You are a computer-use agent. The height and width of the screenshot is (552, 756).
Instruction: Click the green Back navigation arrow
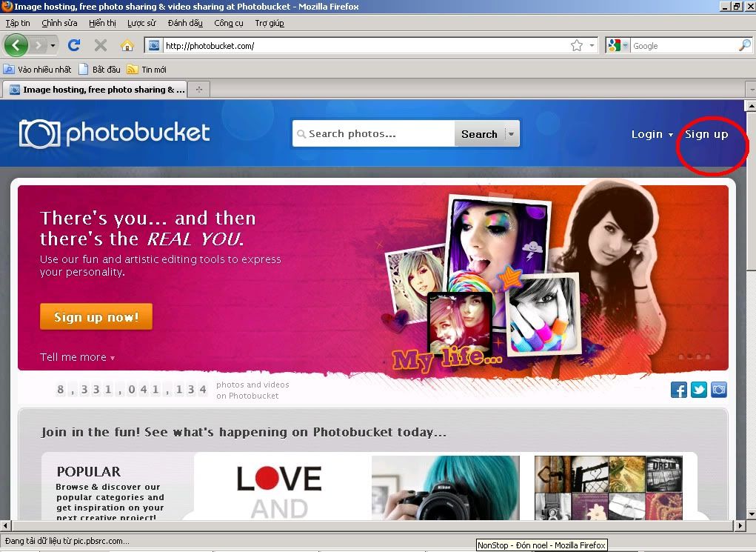coord(16,45)
